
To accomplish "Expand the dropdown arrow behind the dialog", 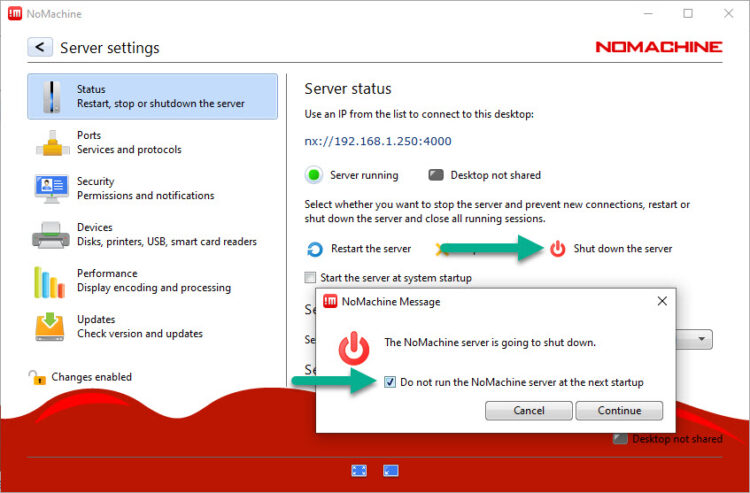I will pos(703,340).
